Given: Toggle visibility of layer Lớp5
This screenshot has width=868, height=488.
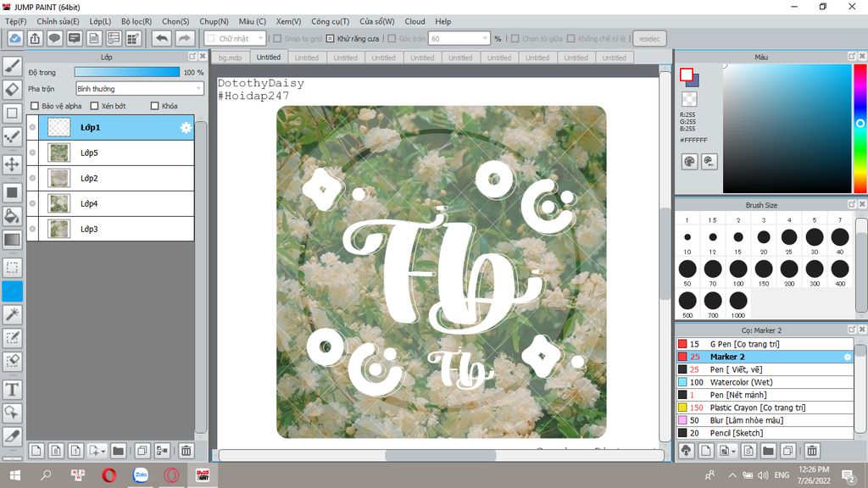Looking at the screenshot, I should 33,152.
